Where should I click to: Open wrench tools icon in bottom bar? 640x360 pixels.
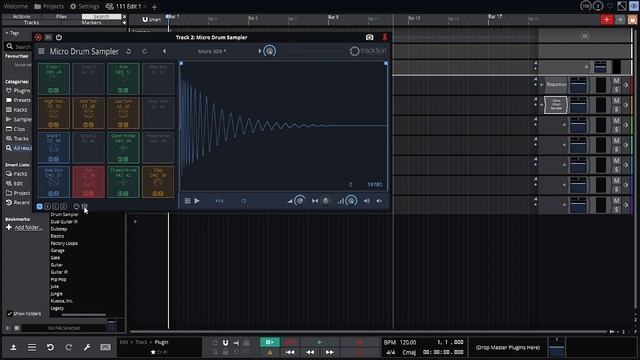pyautogui.click(x=87, y=347)
